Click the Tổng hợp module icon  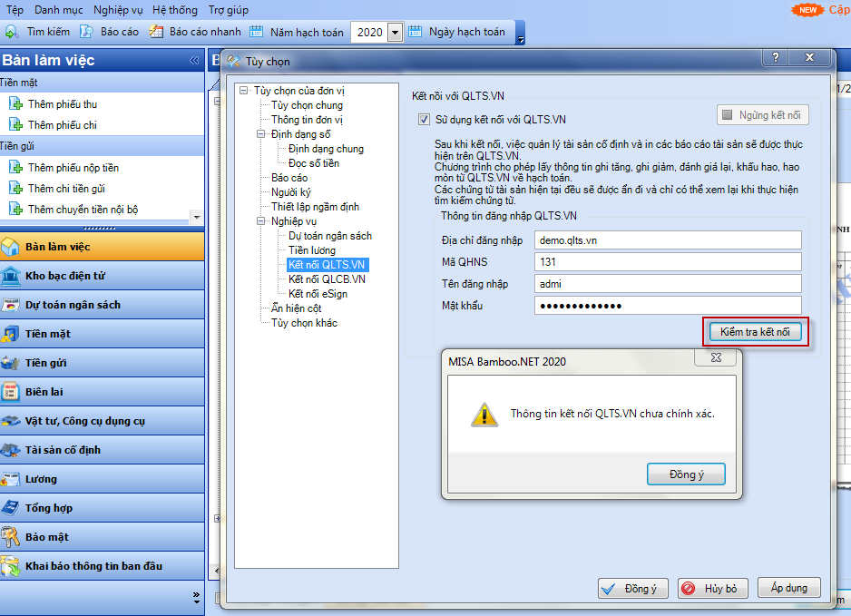pos(11,508)
